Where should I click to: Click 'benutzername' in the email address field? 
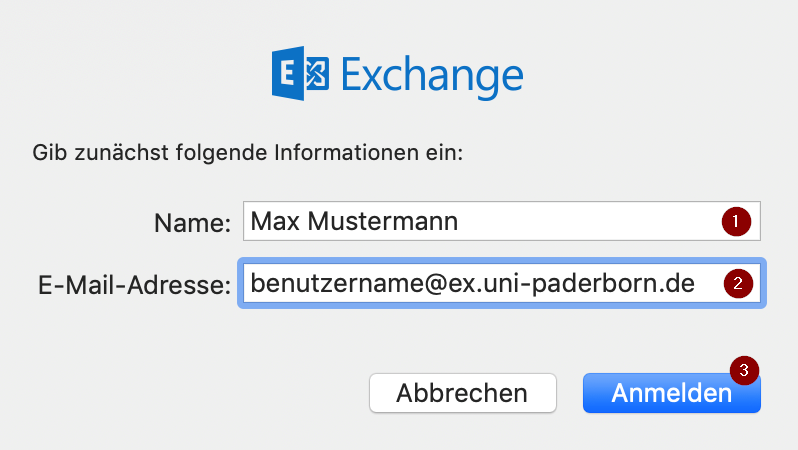click(325, 284)
